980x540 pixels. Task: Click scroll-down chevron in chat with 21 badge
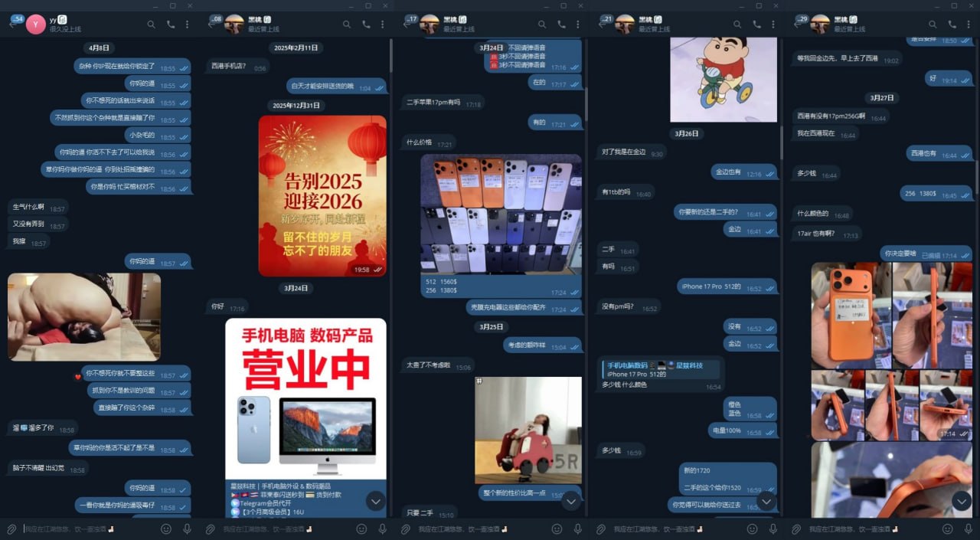pos(766,502)
